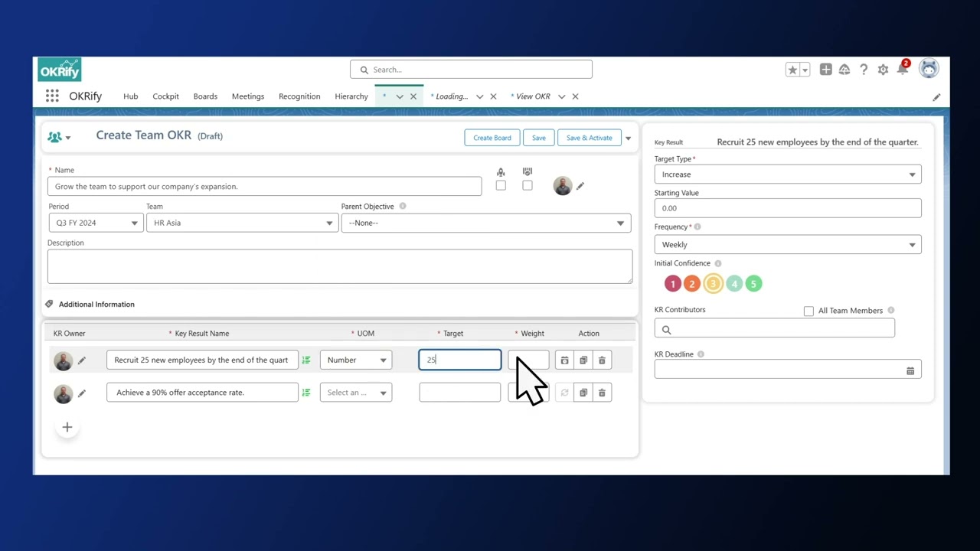Edit objective owner pencil next to avatar

point(580,186)
